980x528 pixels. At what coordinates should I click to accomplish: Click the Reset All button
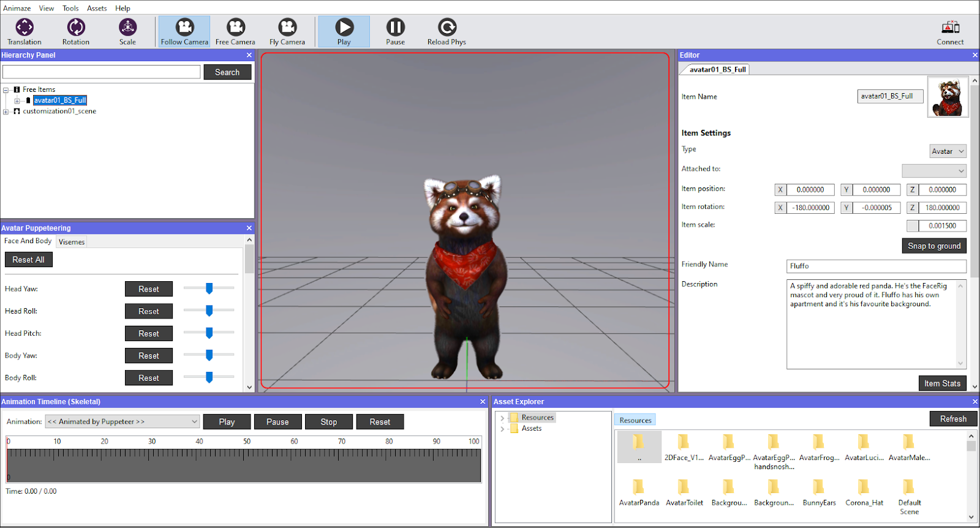pyautogui.click(x=29, y=260)
